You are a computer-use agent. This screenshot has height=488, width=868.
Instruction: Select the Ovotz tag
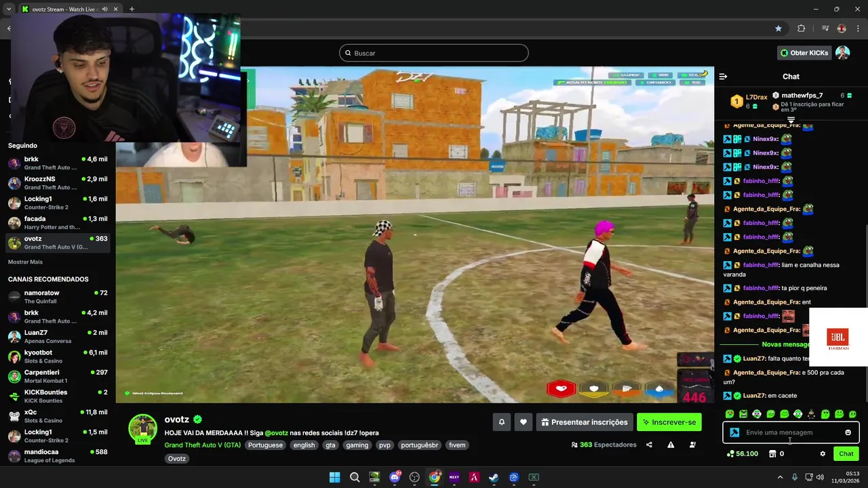coord(177,459)
